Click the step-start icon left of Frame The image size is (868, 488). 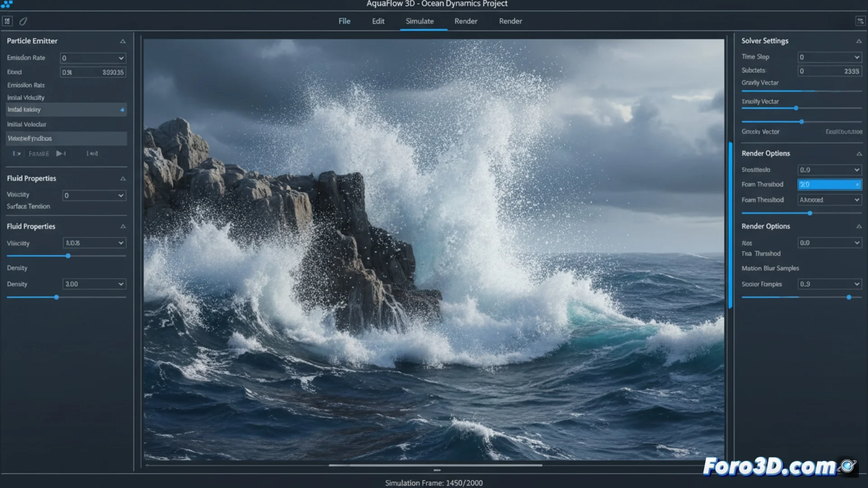(x=17, y=154)
